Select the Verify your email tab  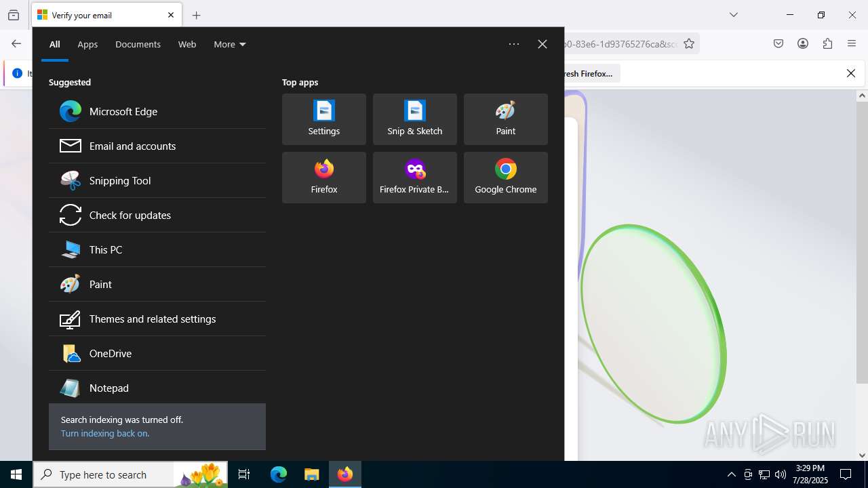click(106, 15)
